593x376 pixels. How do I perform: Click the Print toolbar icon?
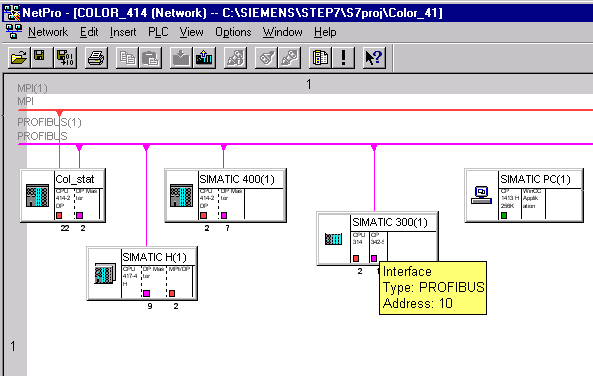pos(96,58)
